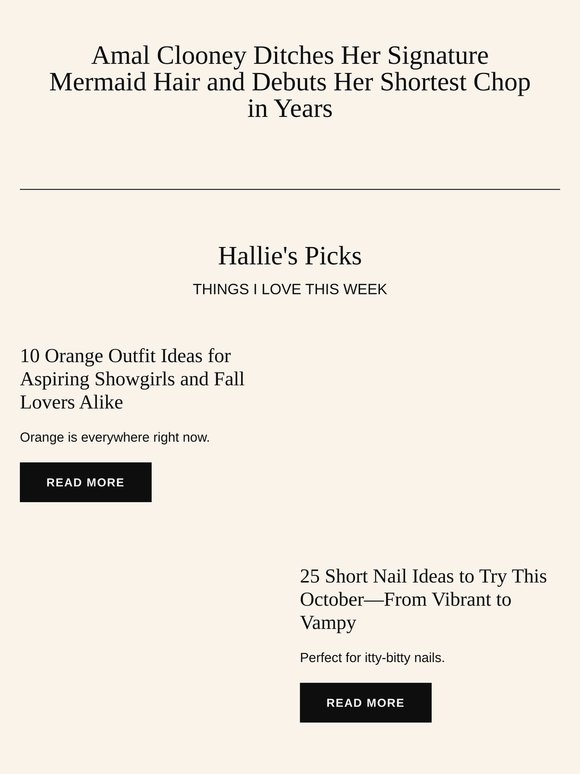The height and width of the screenshot is (774, 580).
Task: Click the 'Orange is everywhere right now' description
Action: tap(115, 437)
